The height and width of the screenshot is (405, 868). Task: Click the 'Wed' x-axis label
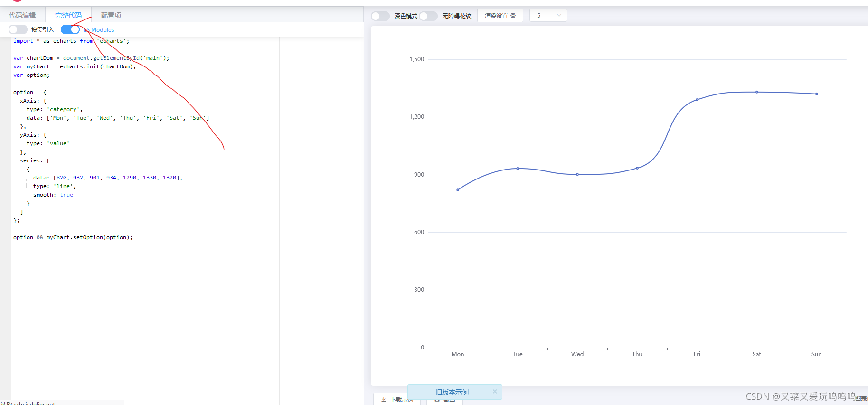coord(577,354)
